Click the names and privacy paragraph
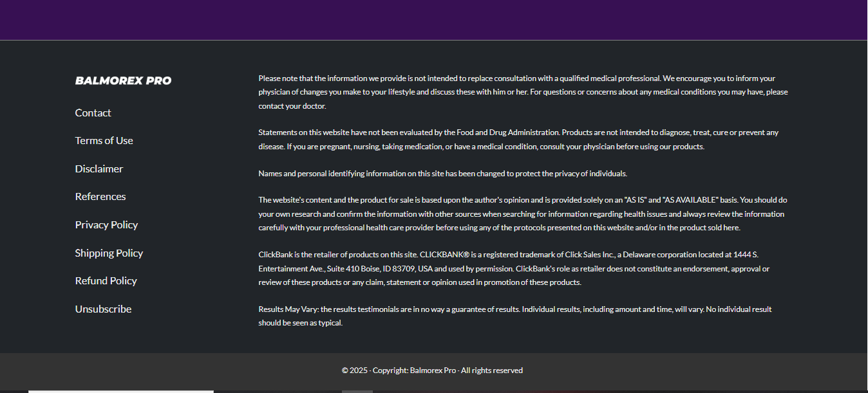Image resolution: width=868 pixels, height=393 pixels. tap(442, 174)
